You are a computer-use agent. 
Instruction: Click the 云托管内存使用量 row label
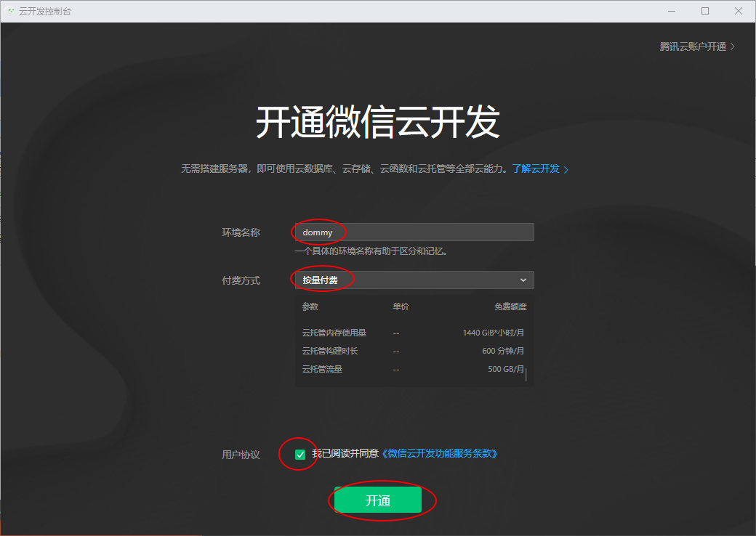pyautogui.click(x=334, y=333)
